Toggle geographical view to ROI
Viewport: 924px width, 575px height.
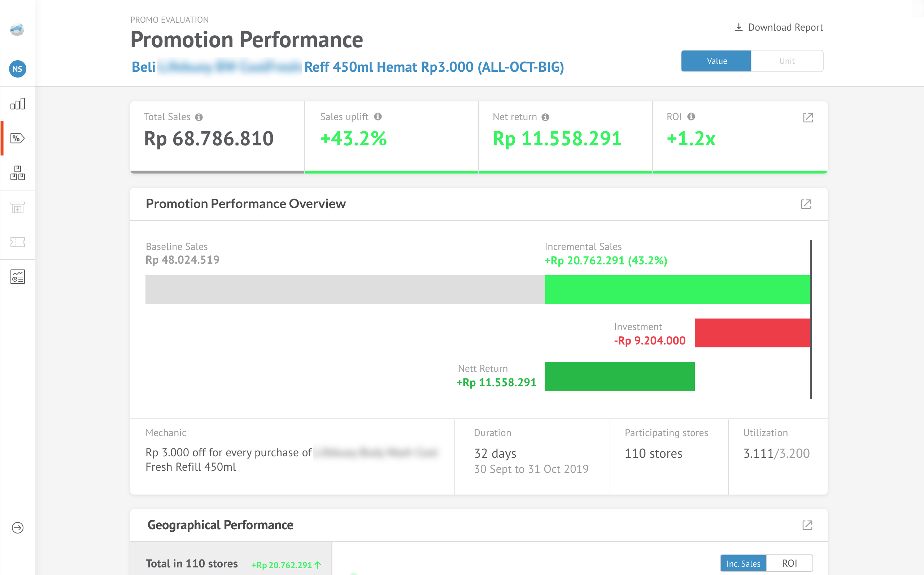[x=789, y=563]
